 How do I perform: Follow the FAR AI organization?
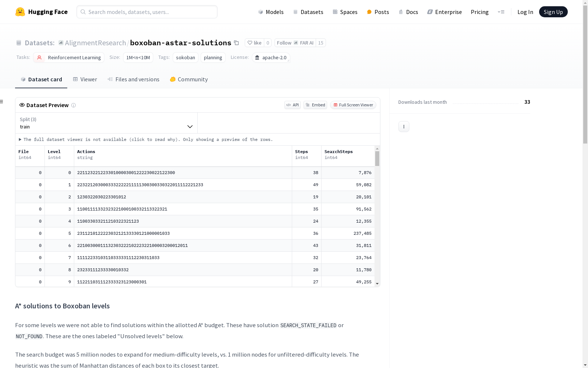pyautogui.click(x=295, y=43)
